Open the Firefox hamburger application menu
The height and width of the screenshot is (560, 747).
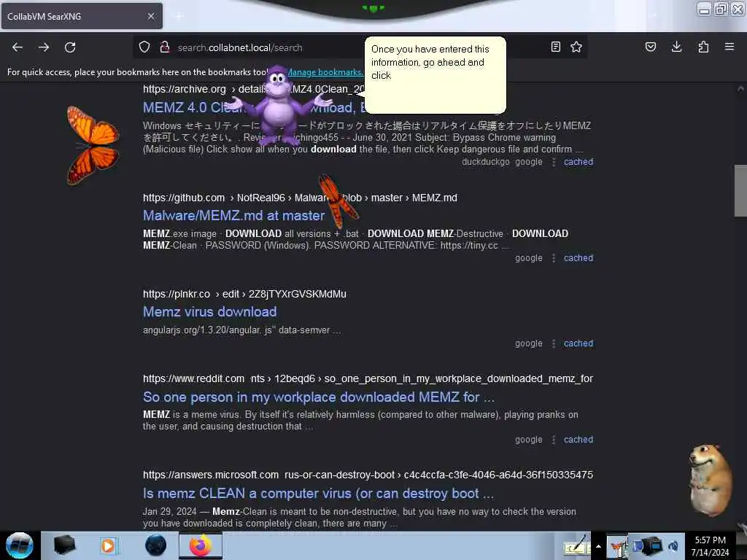click(x=729, y=47)
